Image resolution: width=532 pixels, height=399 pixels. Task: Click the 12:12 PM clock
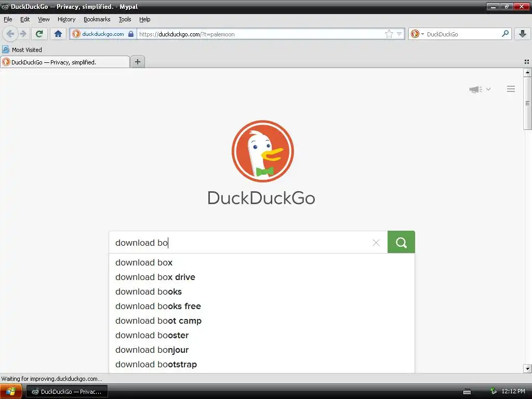click(513, 391)
